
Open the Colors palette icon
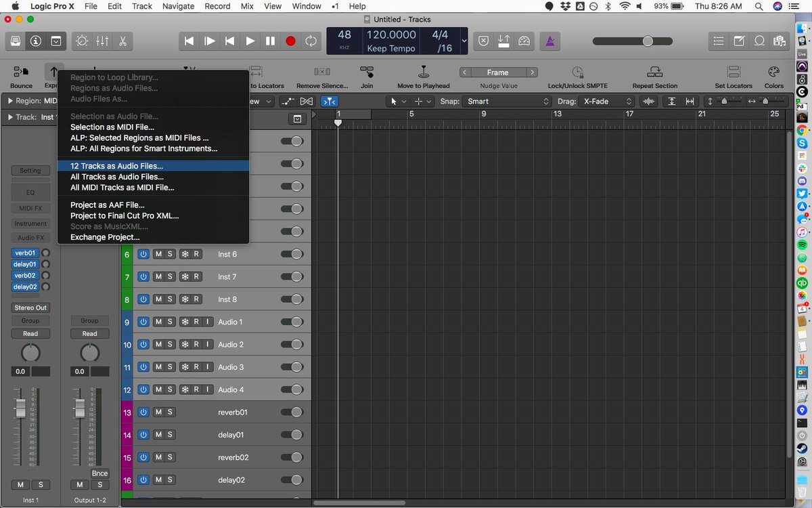coord(773,72)
